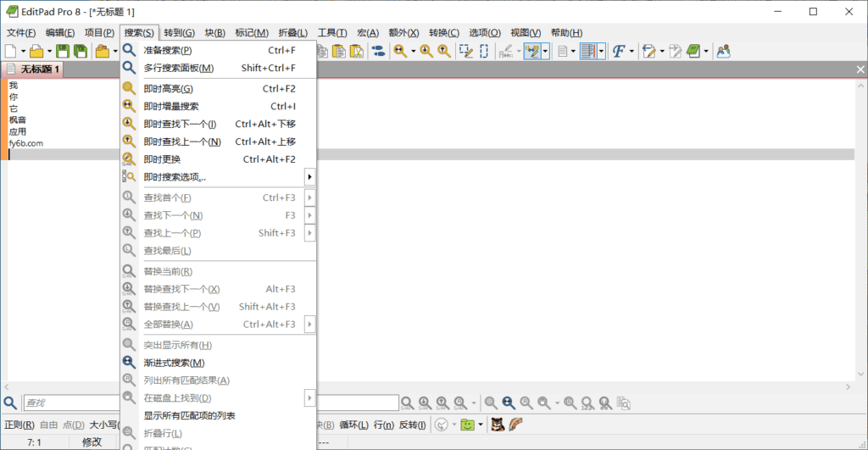This screenshot has height=450, width=868.
Task: Click 显示所有匹配项的列表 menu entry
Action: 189,415
